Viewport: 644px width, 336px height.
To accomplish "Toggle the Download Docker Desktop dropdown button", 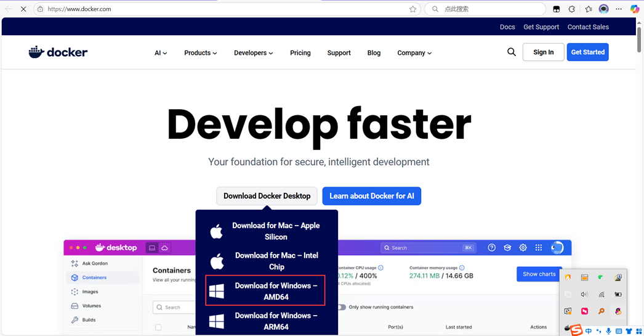I will 267,196.
